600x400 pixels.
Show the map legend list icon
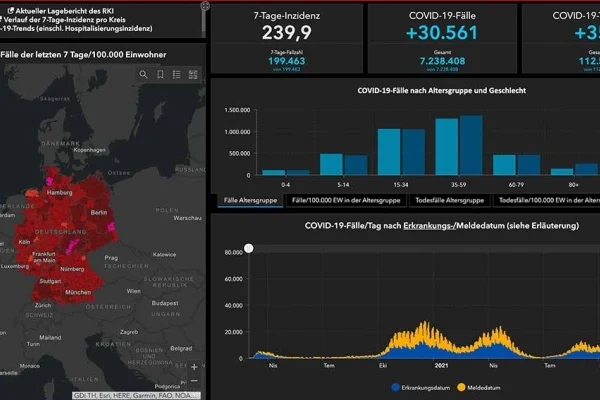click(x=176, y=74)
